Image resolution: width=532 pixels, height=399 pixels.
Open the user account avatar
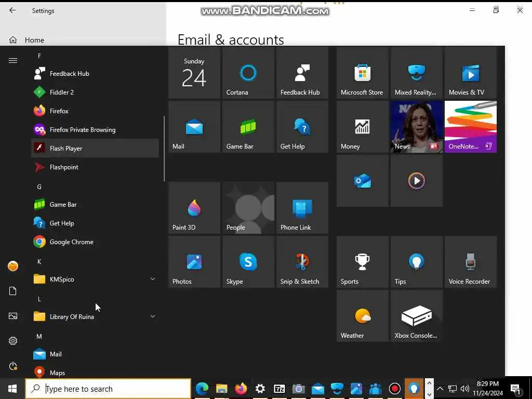click(13, 266)
